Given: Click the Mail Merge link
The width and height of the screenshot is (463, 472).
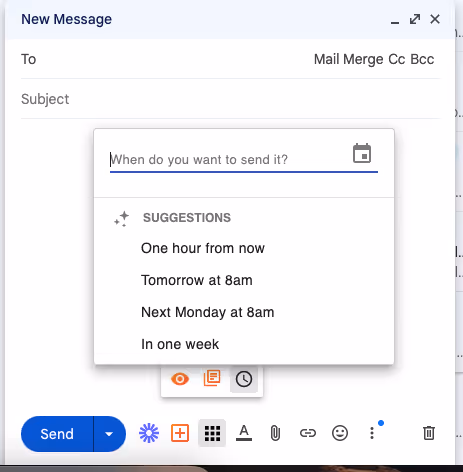Looking at the screenshot, I should point(349,59).
